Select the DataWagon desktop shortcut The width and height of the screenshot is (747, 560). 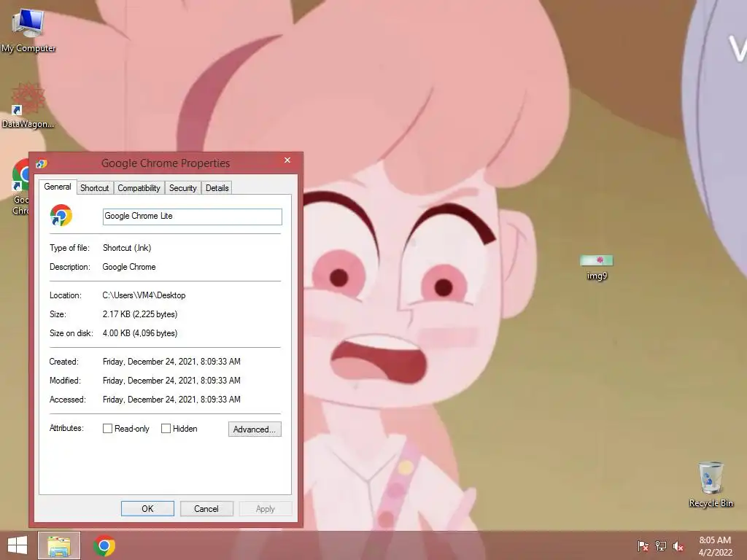click(28, 106)
